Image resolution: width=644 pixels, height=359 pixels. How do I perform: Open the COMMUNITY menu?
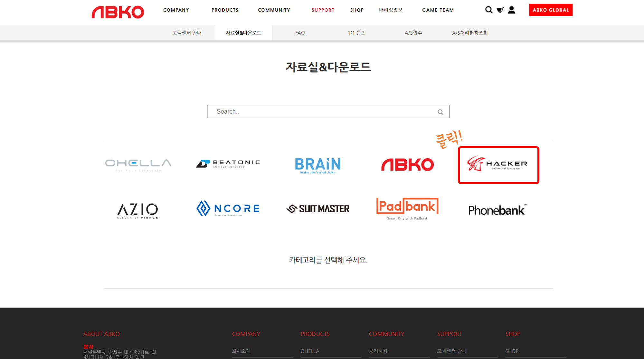274,10
